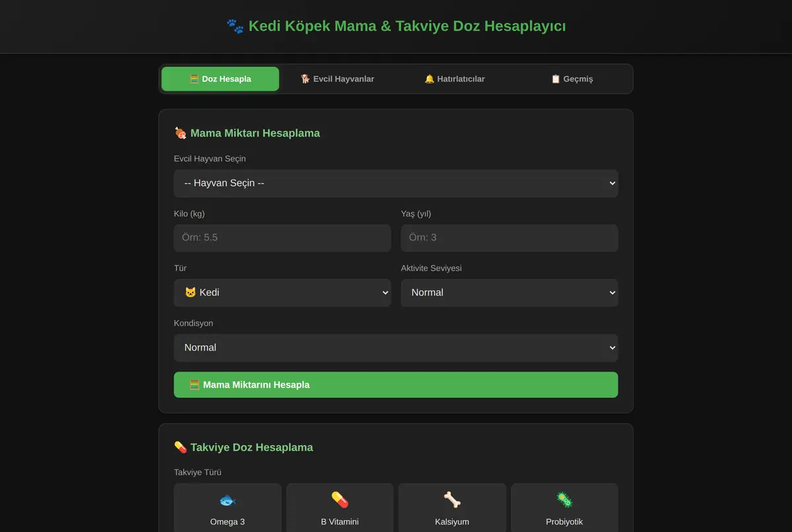Screen dimensions: 792x532
Task: Click the Takviye Doz Hesaplama heading
Action: coord(244,448)
